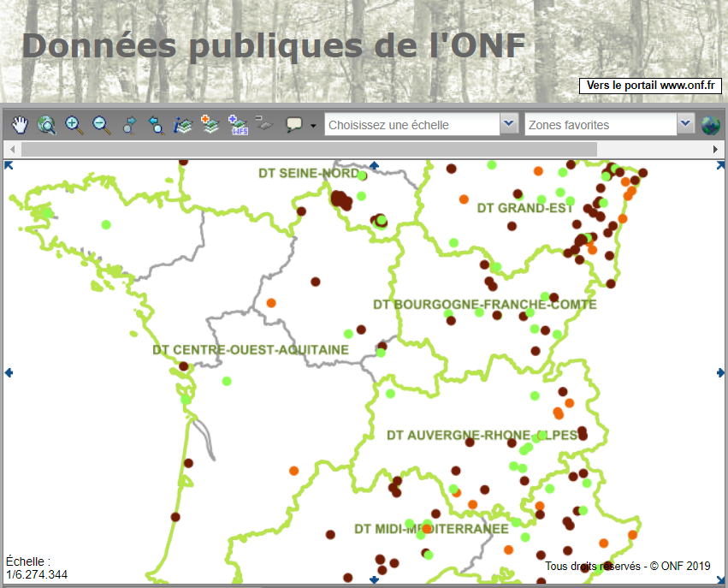Activate the zoom in tool
Image resolution: width=728 pixels, height=588 pixels.
(x=74, y=125)
